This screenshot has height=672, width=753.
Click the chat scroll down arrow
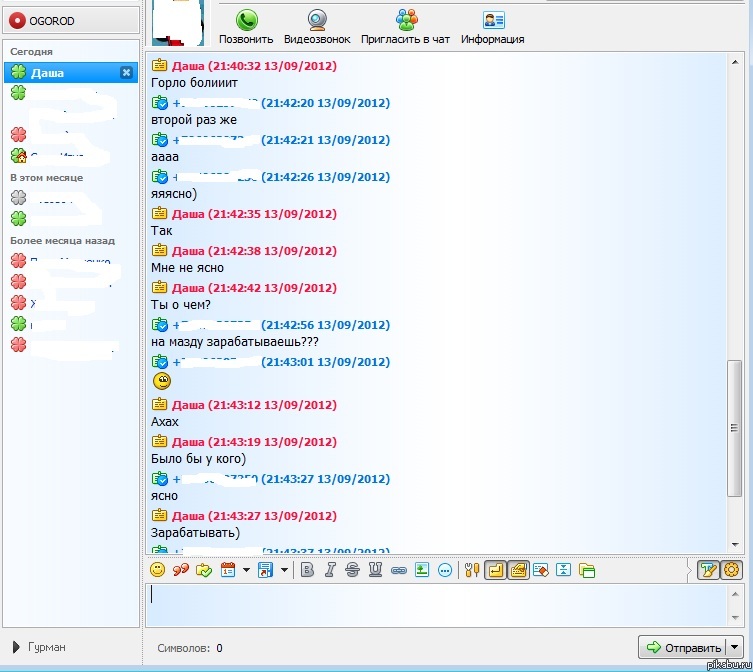pyautogui.click(x=735, y=544)
